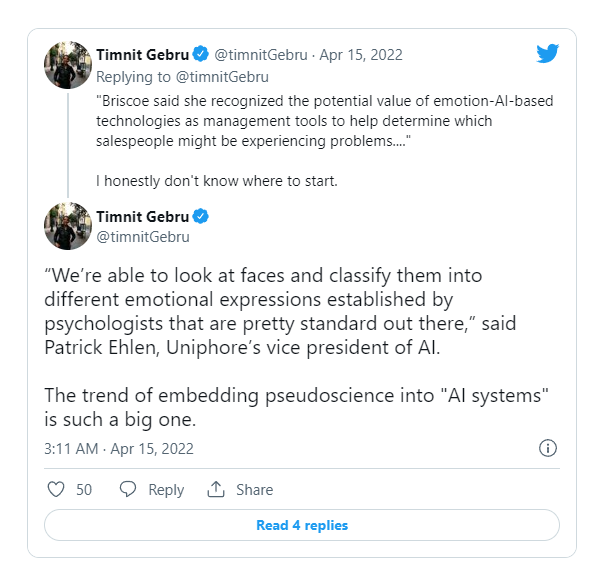Click the Timnit Gebru name in main tweet
Image resolution: width=610 pixels, height=571 pixels.
pyautogui.click(x=142, y=217)
